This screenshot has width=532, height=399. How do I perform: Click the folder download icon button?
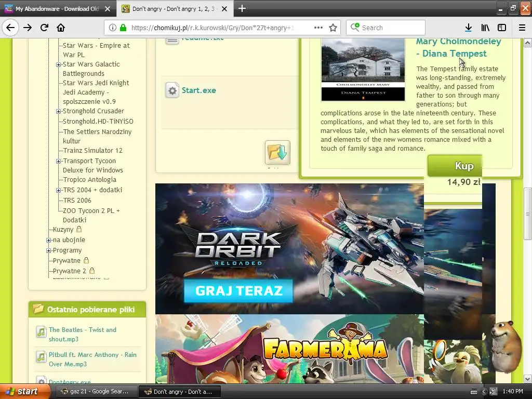click(x=277, y=152)
